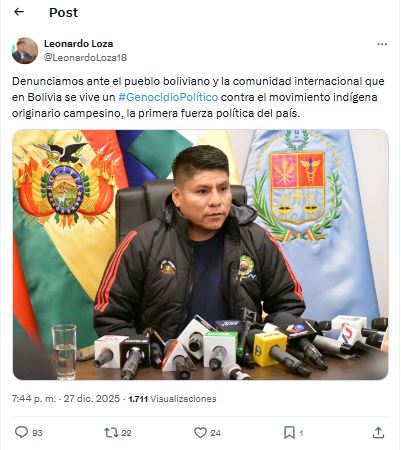The height and width of the screenshot is (450, 401).
Task: Like the post with the heart icon
Action: [x=200, y=433]
